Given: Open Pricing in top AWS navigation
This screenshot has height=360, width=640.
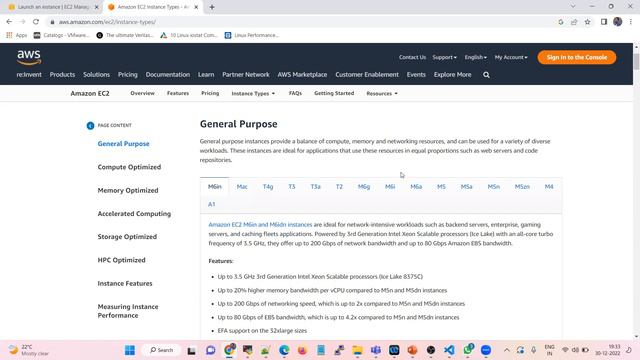Looking at the screenshot, I should click(x=128, y=75).
